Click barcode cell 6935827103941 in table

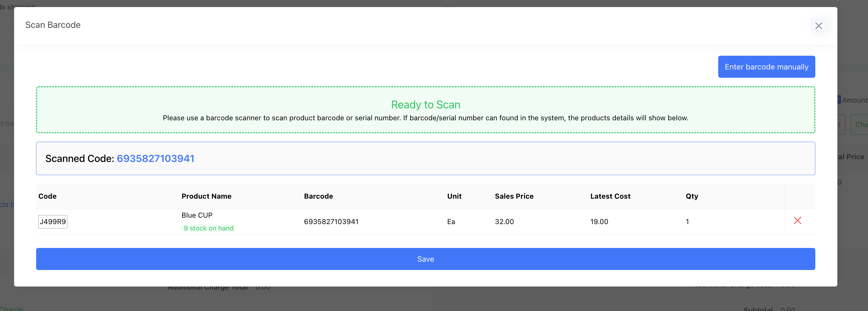point(331,222)
